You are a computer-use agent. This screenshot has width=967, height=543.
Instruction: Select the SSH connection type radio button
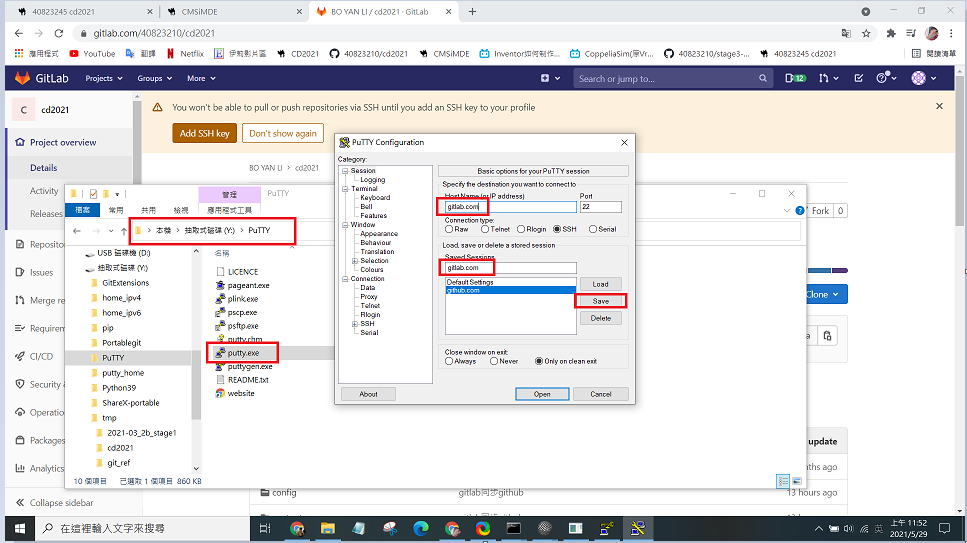557,229
